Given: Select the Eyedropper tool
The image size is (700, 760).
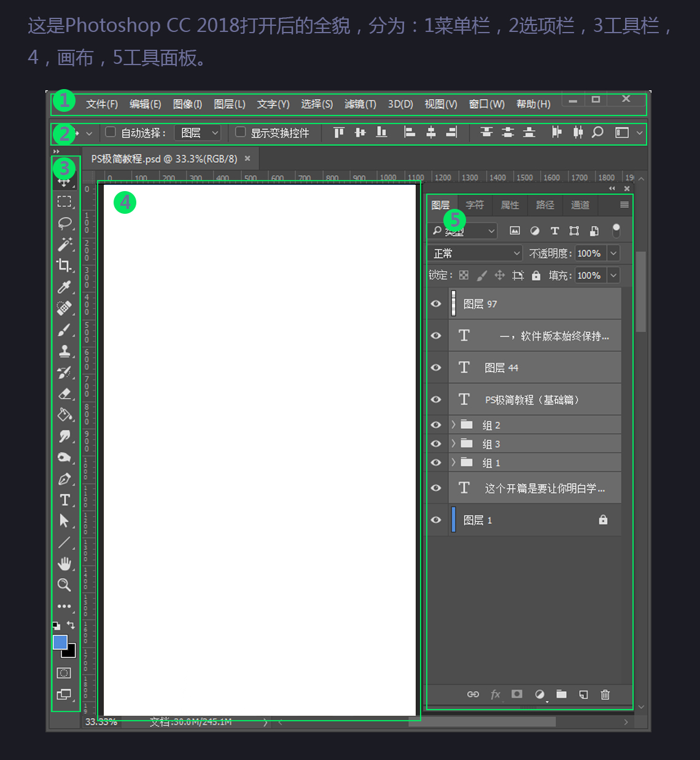Looking at the screenshot, I should (64, 287).
